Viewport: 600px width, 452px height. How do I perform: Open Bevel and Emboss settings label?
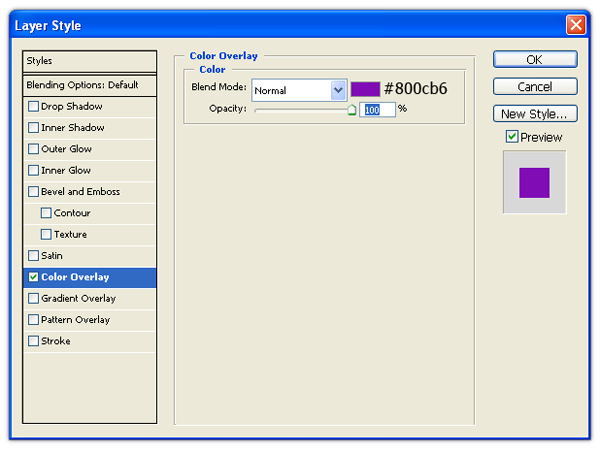click(80, 191)
